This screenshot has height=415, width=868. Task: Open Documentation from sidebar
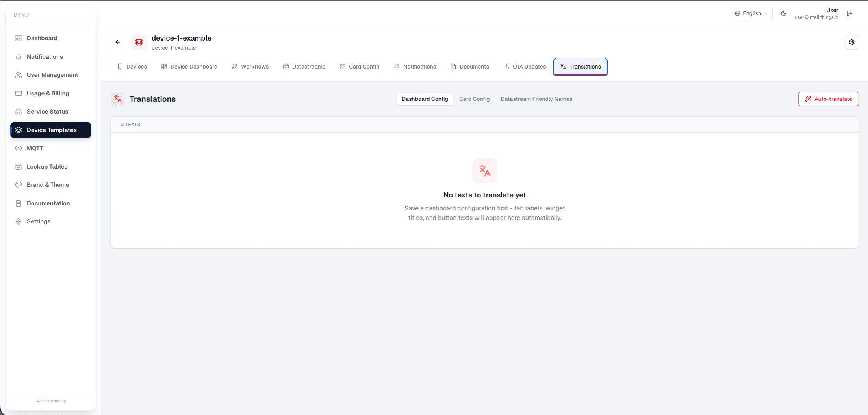coord(51,203)
